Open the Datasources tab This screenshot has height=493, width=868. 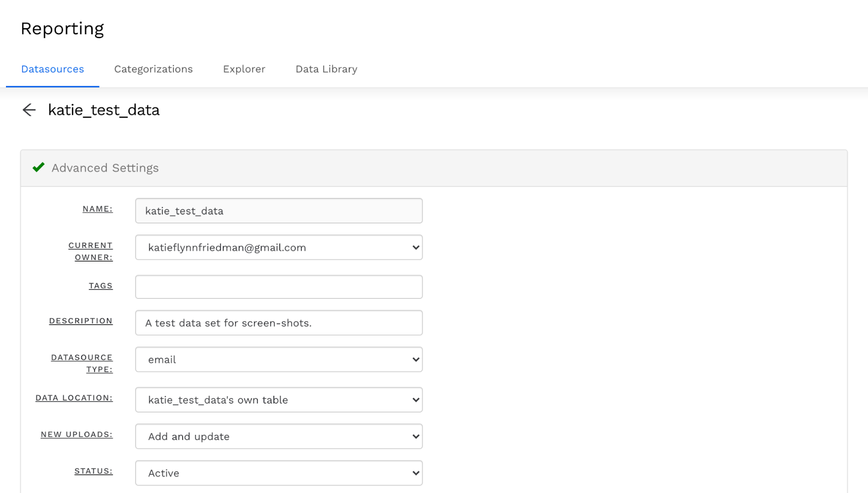tap(53, 69)
